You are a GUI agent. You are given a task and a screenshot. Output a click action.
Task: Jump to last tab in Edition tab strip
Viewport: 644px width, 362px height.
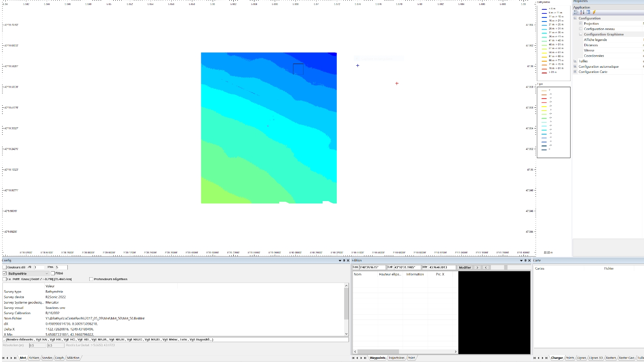[365, 358]
